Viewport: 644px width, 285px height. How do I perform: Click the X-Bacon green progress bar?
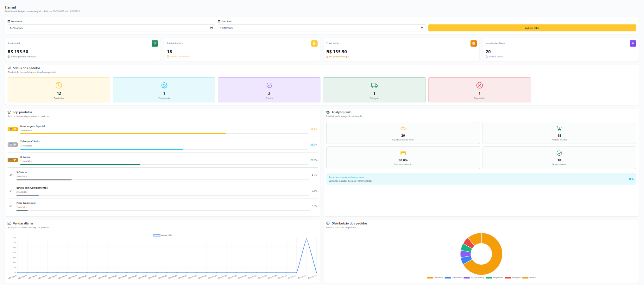click(80, 164)
